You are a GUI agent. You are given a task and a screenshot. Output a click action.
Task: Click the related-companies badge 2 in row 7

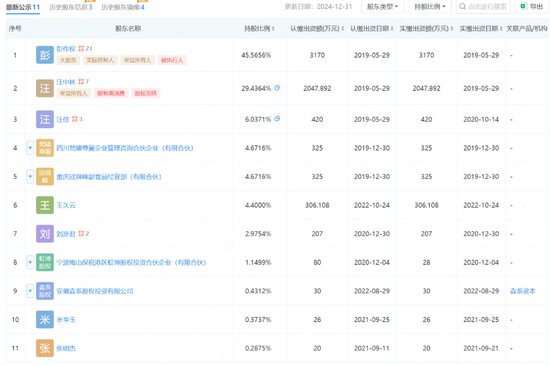pyautogui.click(x=83, y=233)
